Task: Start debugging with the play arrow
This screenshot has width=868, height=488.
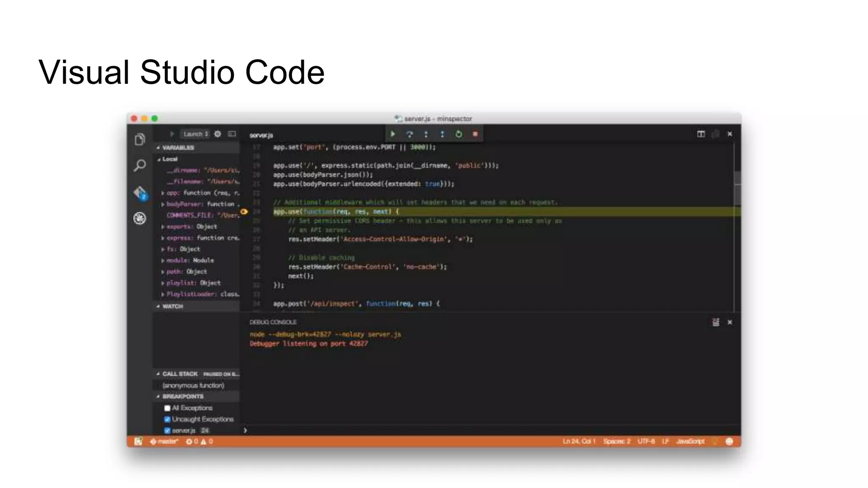Action: click(172, 134)
